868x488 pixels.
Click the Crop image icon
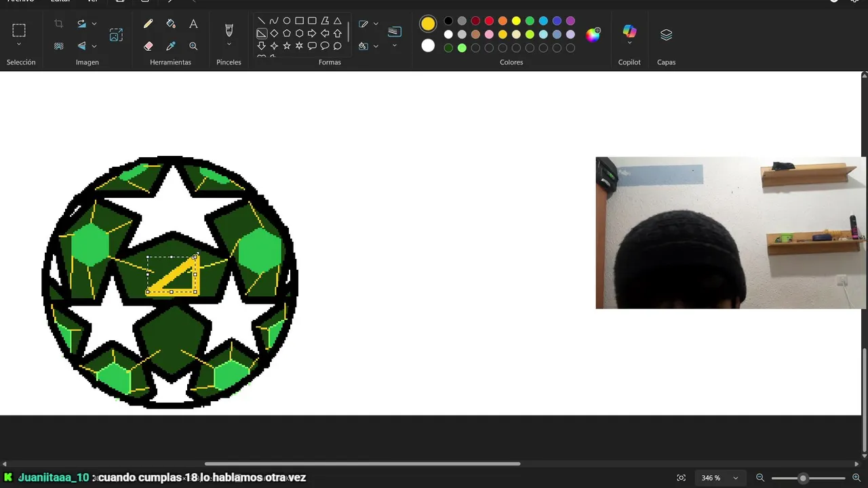(59, 24)
